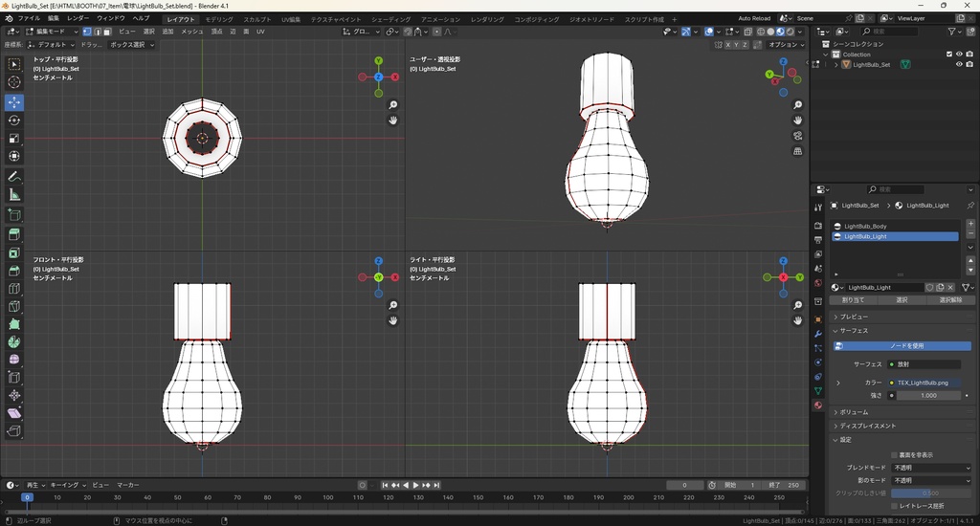Select the Inset Faces tool
980x526 pixels.
click(x=13, y=253)
